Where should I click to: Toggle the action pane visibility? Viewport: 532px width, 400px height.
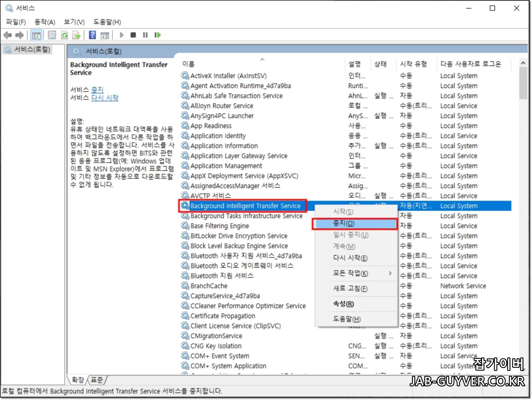[105, 35]
